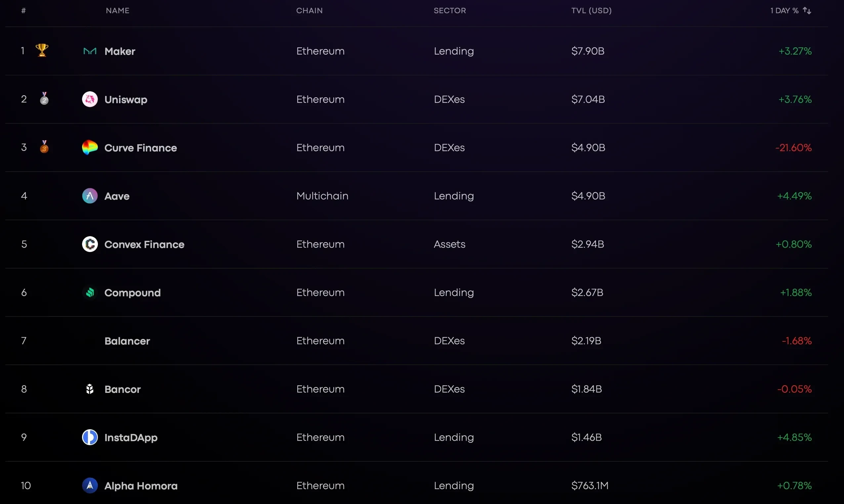Sort table by the SECTOR column header
The width and height of the screenshot is (844, 504).
[450, 11]
